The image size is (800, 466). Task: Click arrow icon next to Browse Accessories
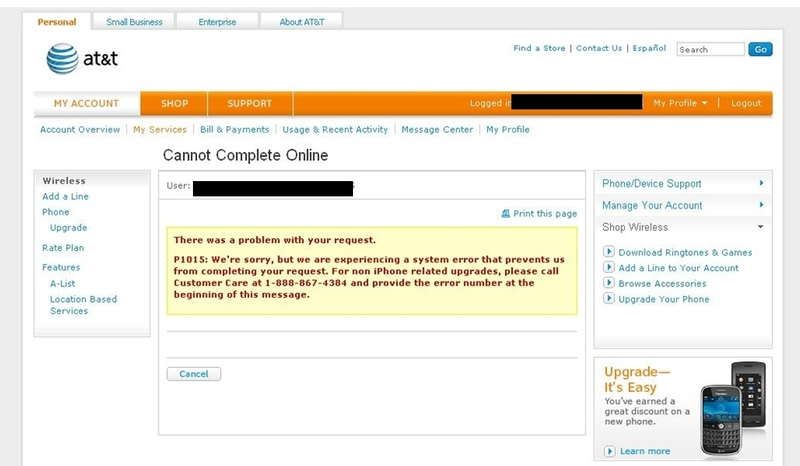(x=609, y=282)
